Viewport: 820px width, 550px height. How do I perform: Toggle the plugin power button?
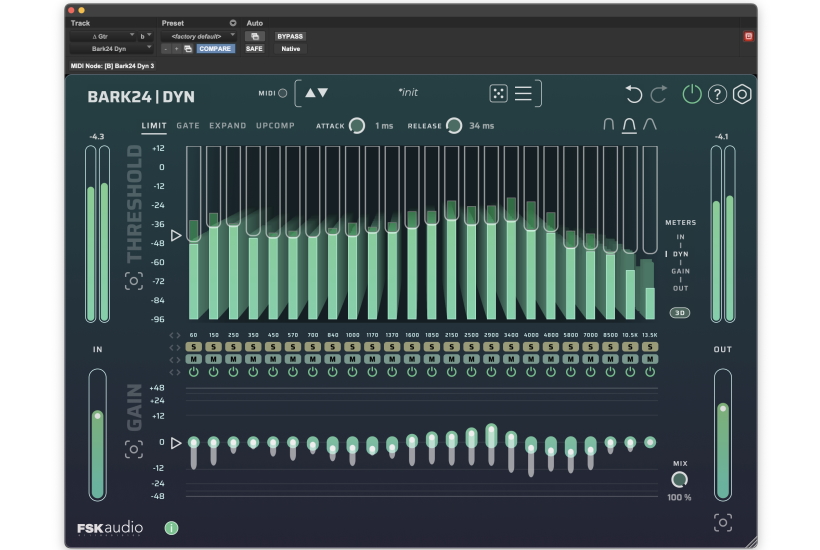coord(692,94)
